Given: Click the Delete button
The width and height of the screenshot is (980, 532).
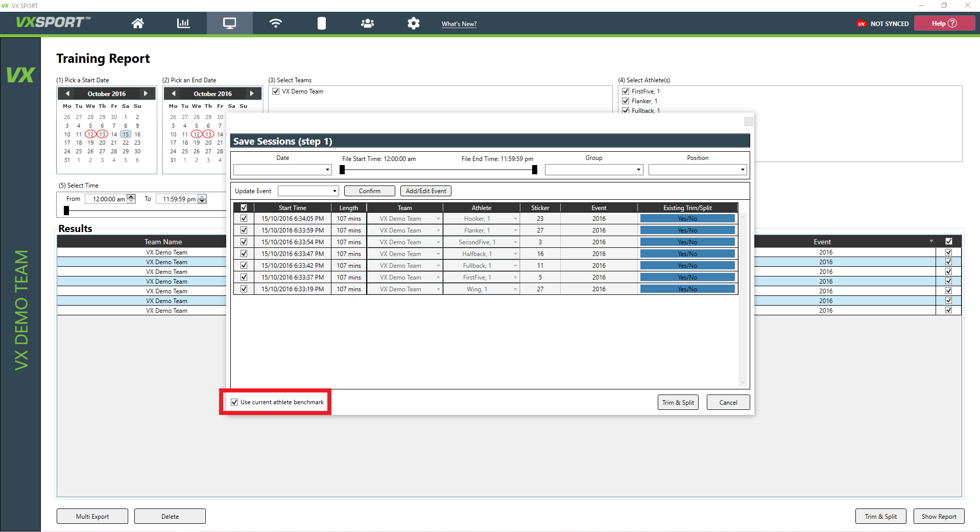Looking at the screenshot, I should [170, 517].
